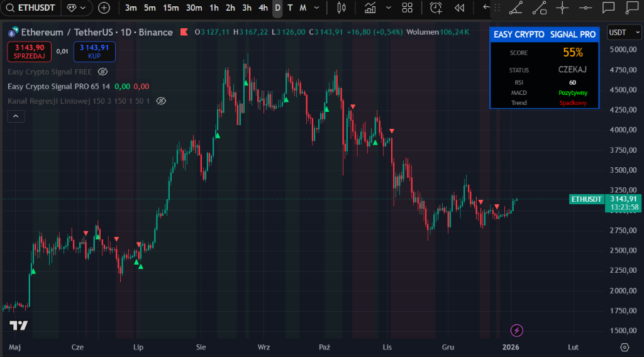Select the callout annotation tool

[x=633, y=8]
